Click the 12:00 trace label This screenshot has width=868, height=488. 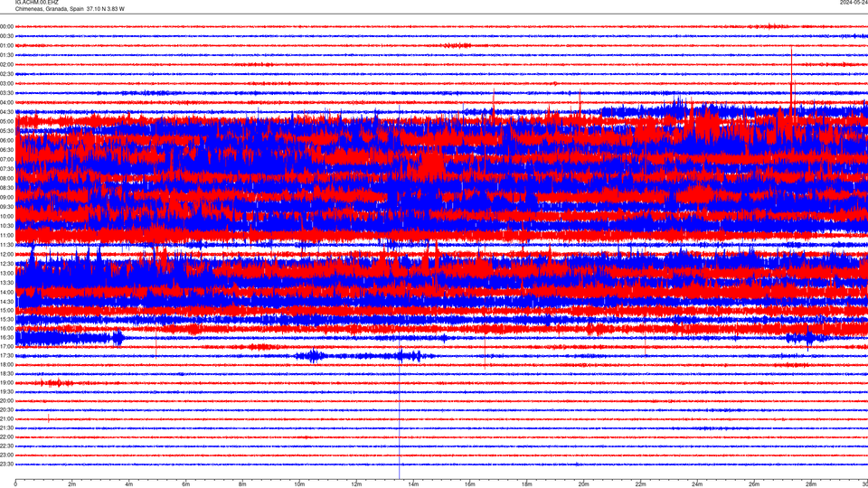(x=6, y=254)
